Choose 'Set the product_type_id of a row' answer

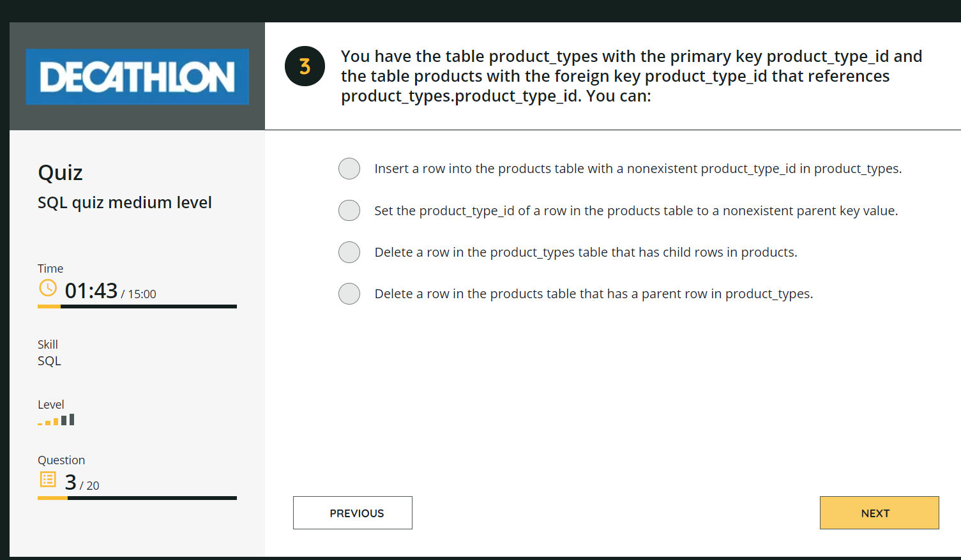click(349, 210)
